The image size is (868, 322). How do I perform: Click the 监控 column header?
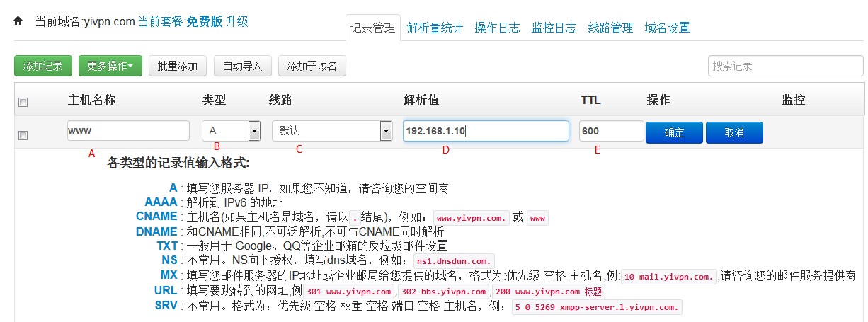[793, 100]
